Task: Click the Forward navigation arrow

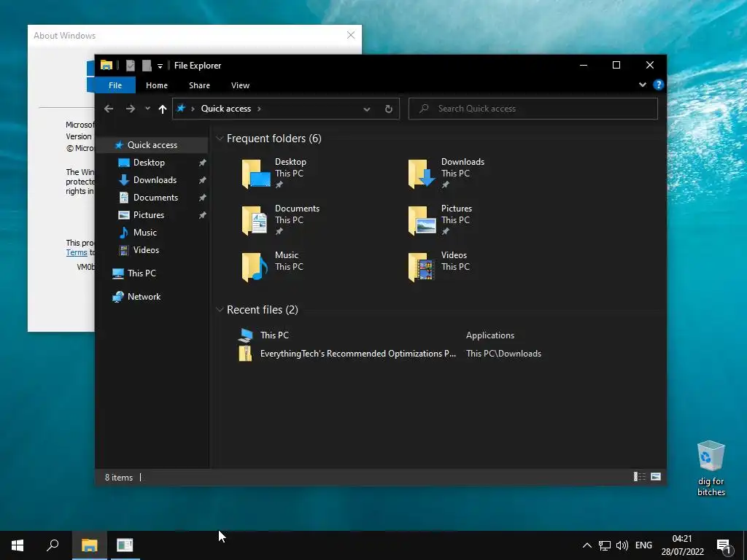Action: coord(130,109)
